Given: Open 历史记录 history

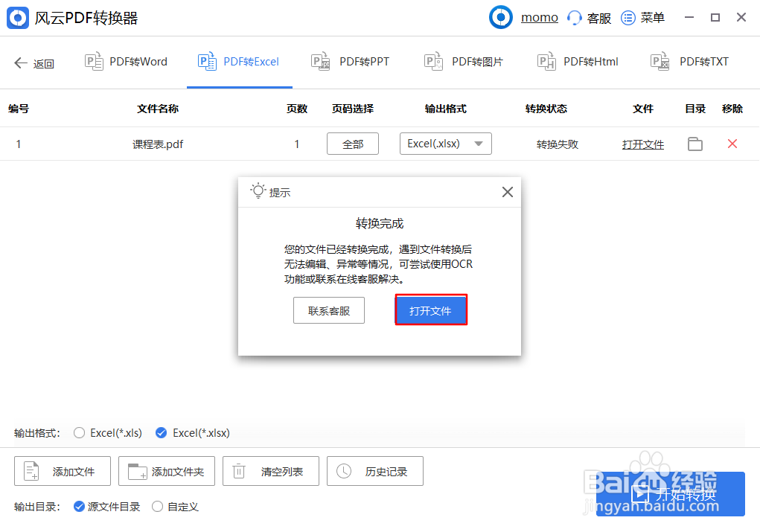Looking at the screenshot, I should pyautogui.click(x=375, y=471).
